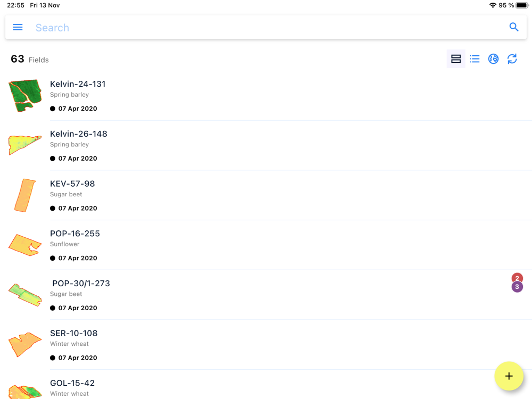
Task: Tap the 22:55 clock in status bar
Action: [15, 5]
